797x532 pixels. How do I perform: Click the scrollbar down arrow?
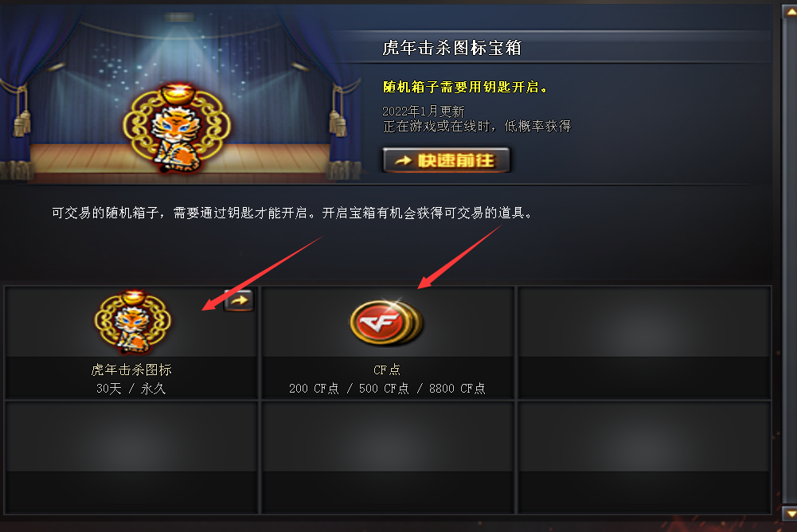789,513
